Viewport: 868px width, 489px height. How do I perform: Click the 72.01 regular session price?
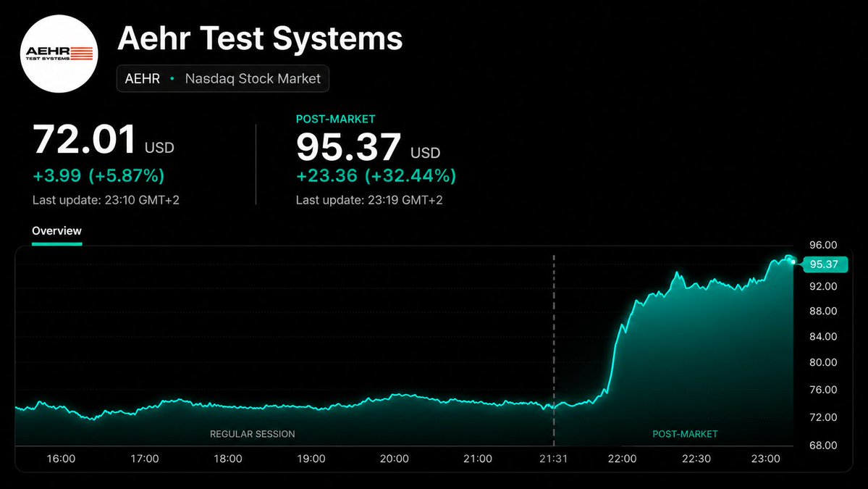click(84, 139)
